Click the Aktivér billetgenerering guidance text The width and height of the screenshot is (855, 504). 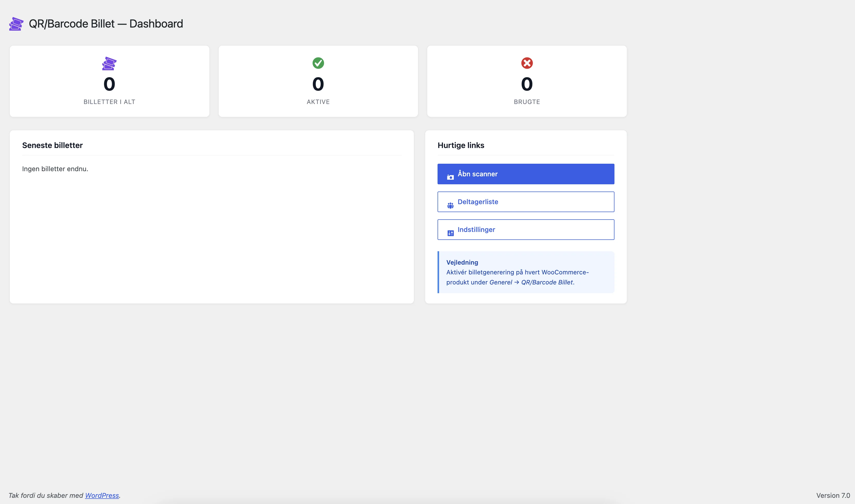517,277
